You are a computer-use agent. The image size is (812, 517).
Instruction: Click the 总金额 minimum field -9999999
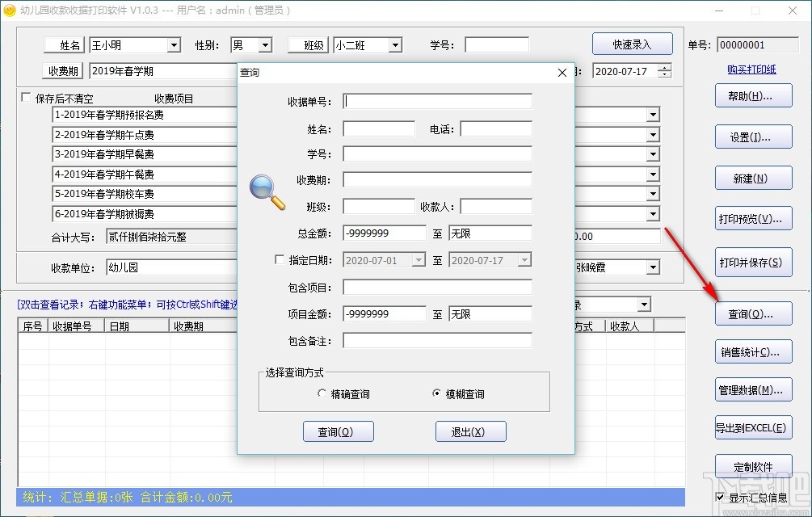pos(385,233)
